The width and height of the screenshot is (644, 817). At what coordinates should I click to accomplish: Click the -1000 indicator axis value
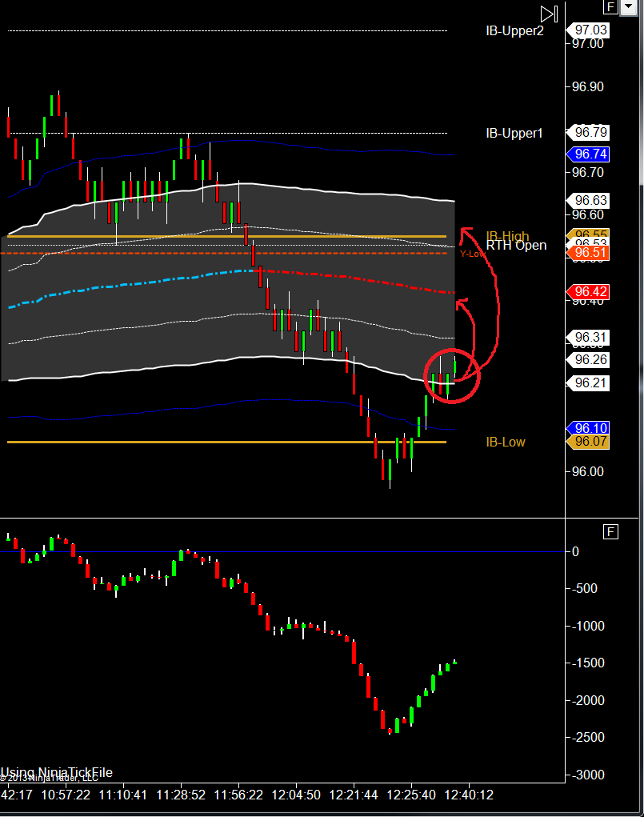(x=588, y=627)
